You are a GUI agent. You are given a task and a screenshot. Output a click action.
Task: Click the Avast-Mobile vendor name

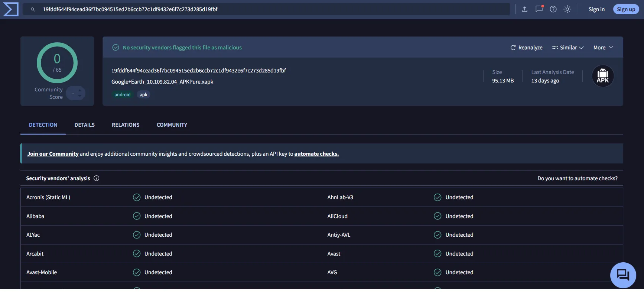pos(42,272)
